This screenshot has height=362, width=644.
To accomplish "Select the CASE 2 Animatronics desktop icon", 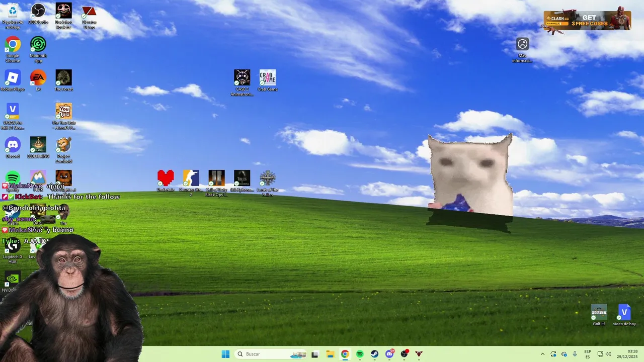I will pos(242,83).
